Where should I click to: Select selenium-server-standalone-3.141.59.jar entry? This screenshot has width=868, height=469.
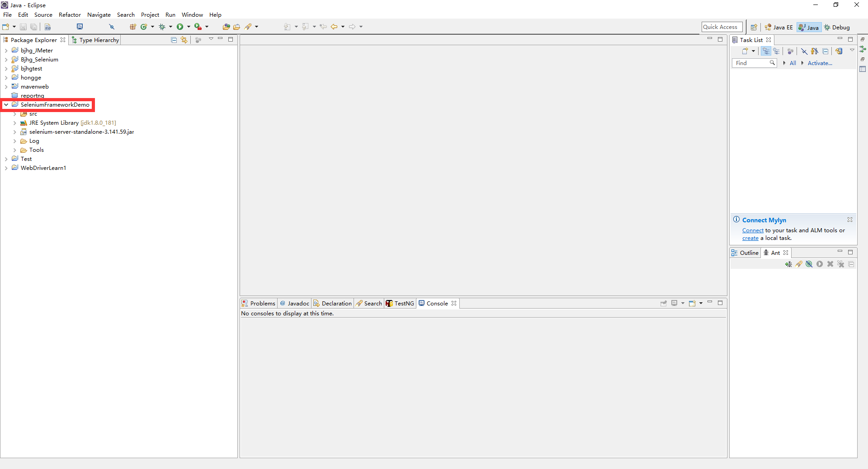[81, 132]
